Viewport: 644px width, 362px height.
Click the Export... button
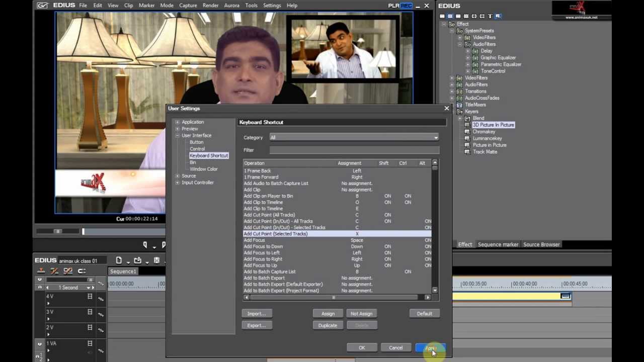pyautogui.click(x=257, y=325)
